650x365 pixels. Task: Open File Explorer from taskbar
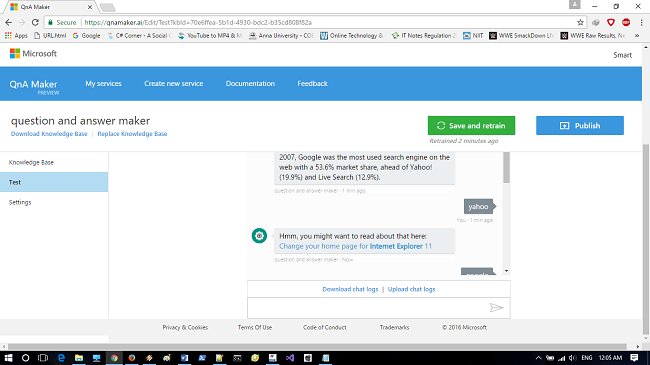pyautogui.click(x=79, y=358)
